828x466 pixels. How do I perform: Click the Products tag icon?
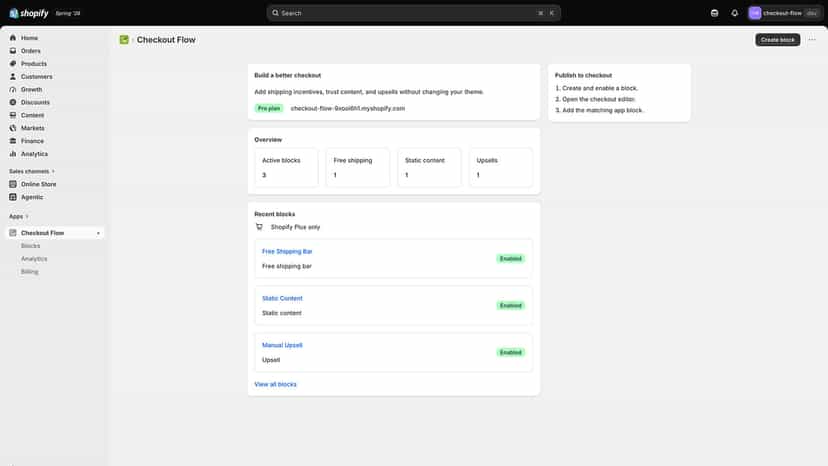tap(13, 64)
